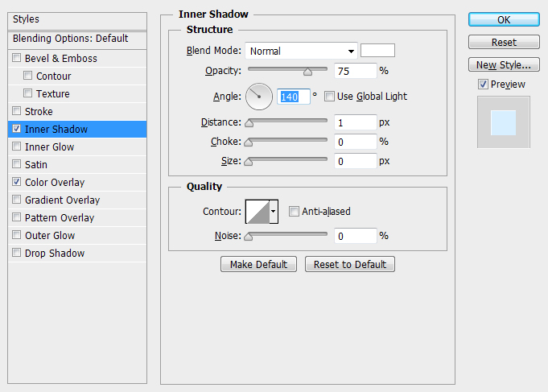Click the angle dial control
The height and width of the screenshot is (392, 548).
259,97
